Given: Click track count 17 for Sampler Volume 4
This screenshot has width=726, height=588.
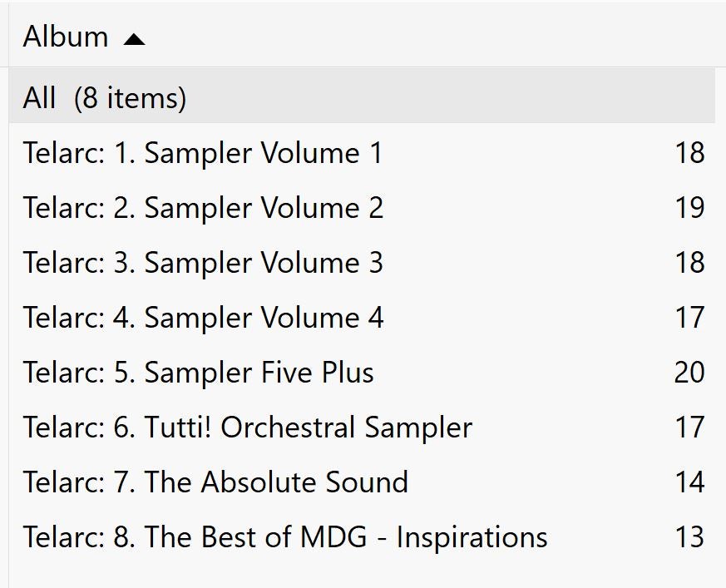Looking at the screenshot, I should point(689,318).
